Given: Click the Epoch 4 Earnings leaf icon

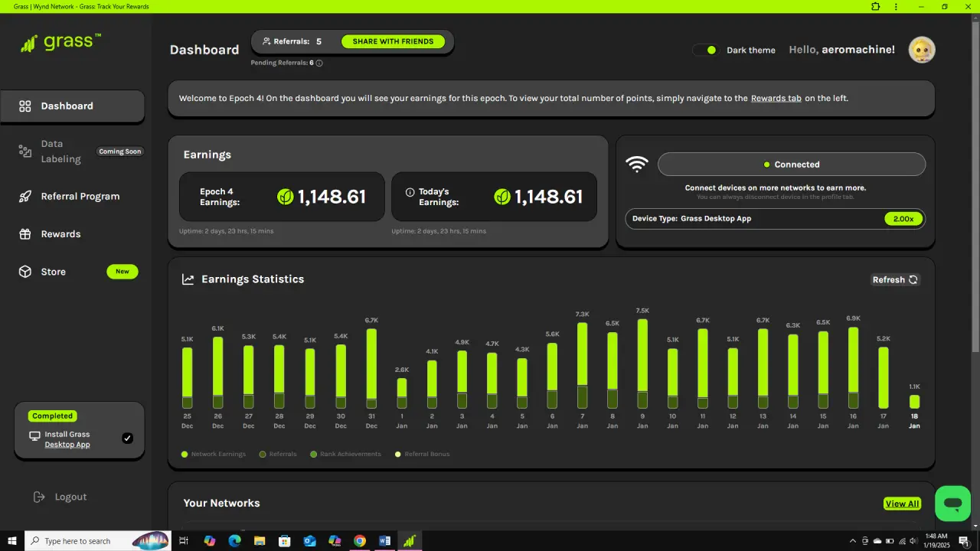Looking at the screenshot, I should click(286, 197).
